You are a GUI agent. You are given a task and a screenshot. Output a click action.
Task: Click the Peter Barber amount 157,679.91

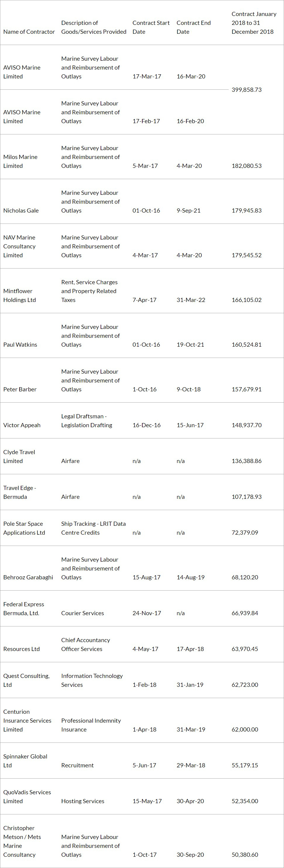tap(246, 389)
